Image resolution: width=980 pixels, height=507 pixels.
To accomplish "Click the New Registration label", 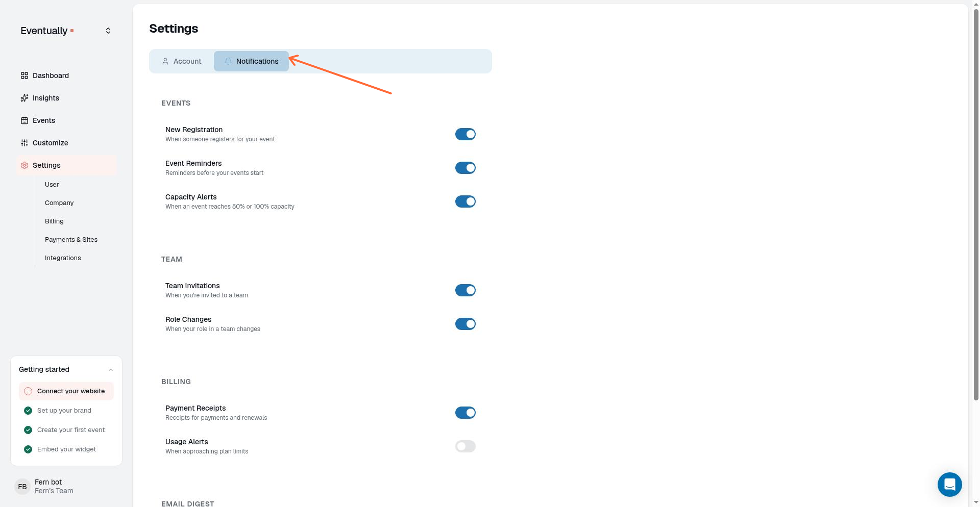I will point(194,130).
